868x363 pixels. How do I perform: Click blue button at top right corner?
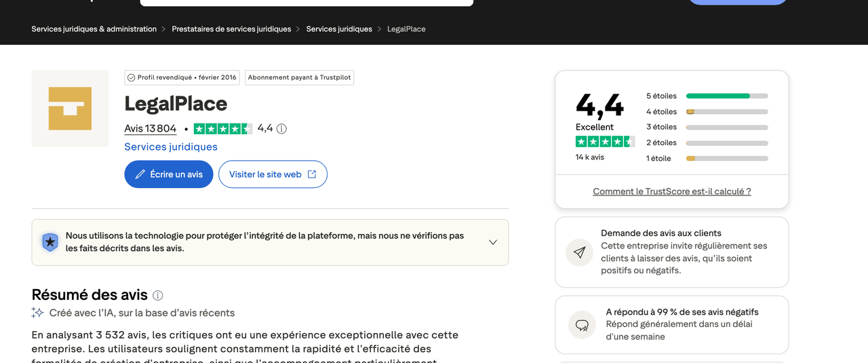tap(738, 2)
